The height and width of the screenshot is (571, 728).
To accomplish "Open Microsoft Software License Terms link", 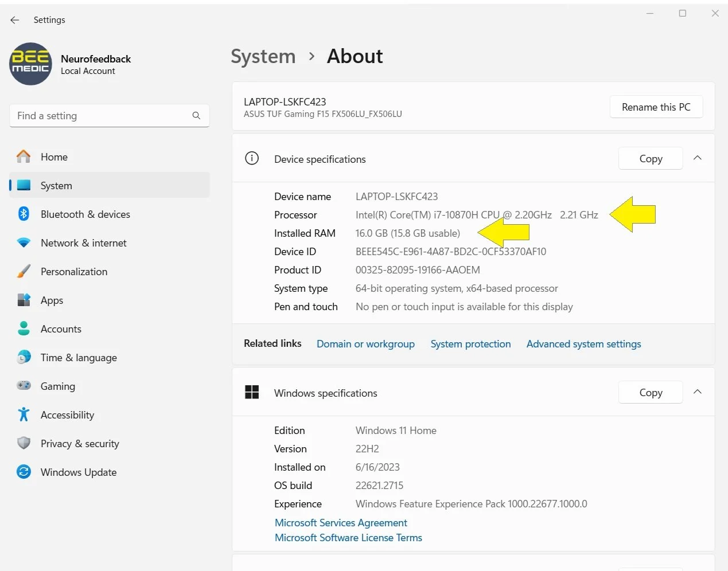I will coord(348,538).
